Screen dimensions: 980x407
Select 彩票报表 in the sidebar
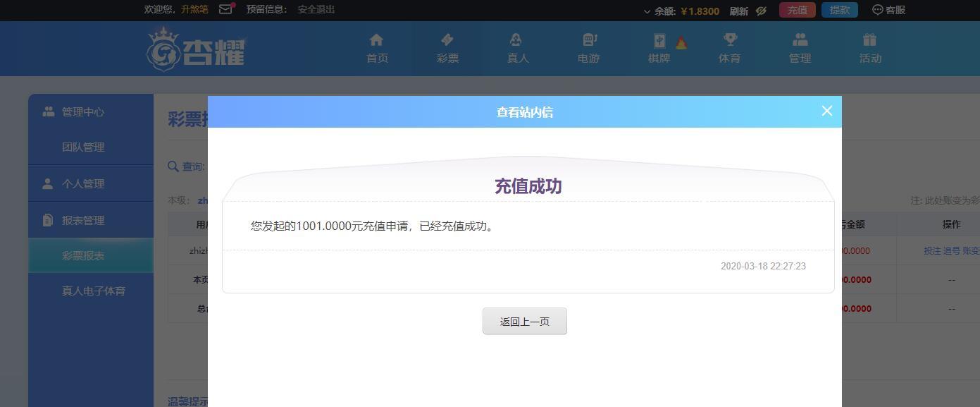click(91, 255)
